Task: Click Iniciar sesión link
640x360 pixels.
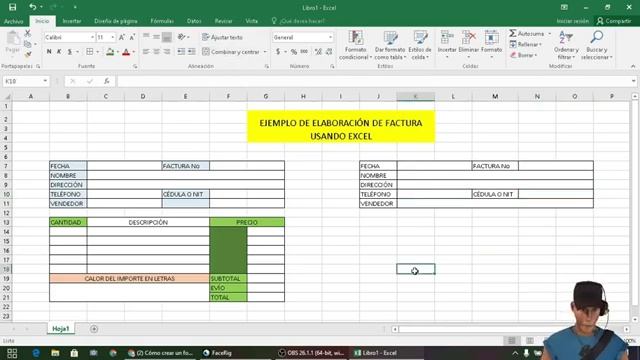Action: 572,21
